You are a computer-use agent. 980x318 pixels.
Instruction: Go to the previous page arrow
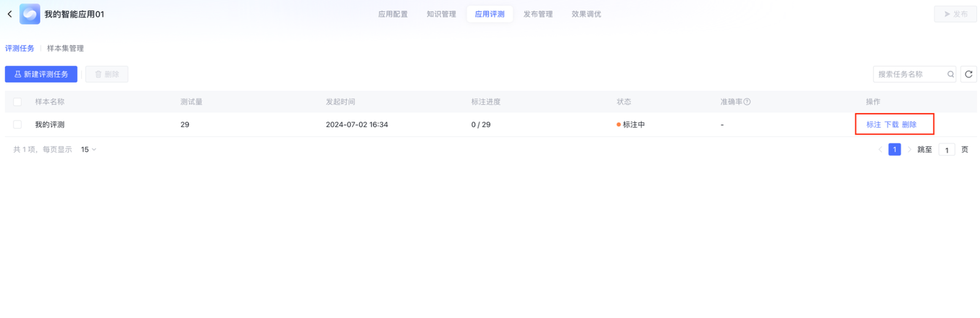coord(880,150)
